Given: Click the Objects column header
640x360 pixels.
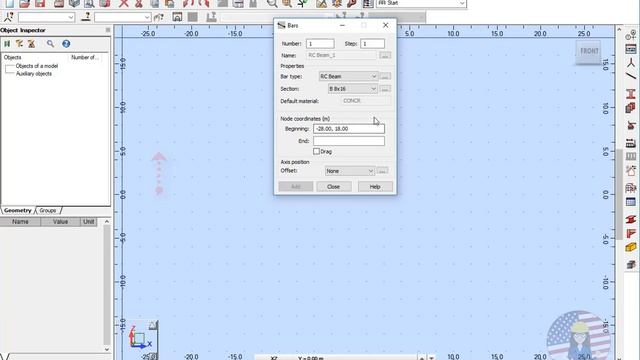Looking at the screenshot, I should point(13,58).
